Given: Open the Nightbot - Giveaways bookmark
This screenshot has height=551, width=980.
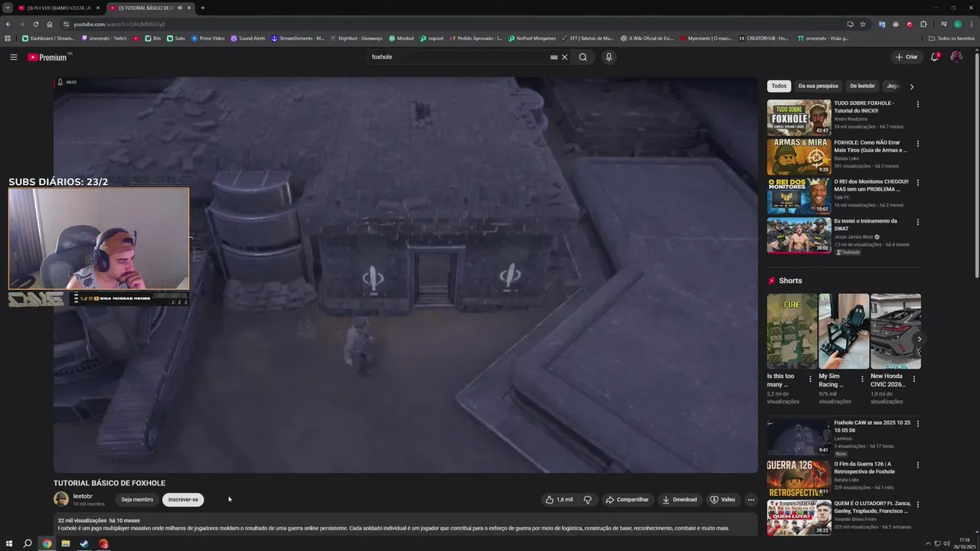Looking at the screenshot, I should tap(357, 38).
